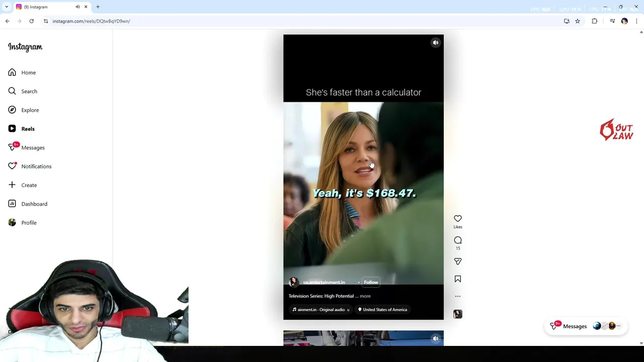Viewport: 644px width, 362px height.
Task: Bookmark this page with the star icon
Action: tap(578, 21)
